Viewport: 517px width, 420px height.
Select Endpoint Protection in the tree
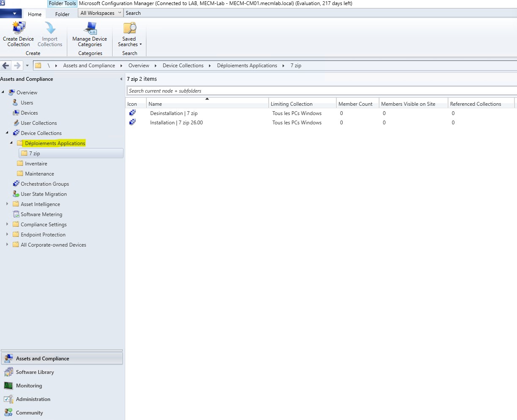(x=43, y=235)
